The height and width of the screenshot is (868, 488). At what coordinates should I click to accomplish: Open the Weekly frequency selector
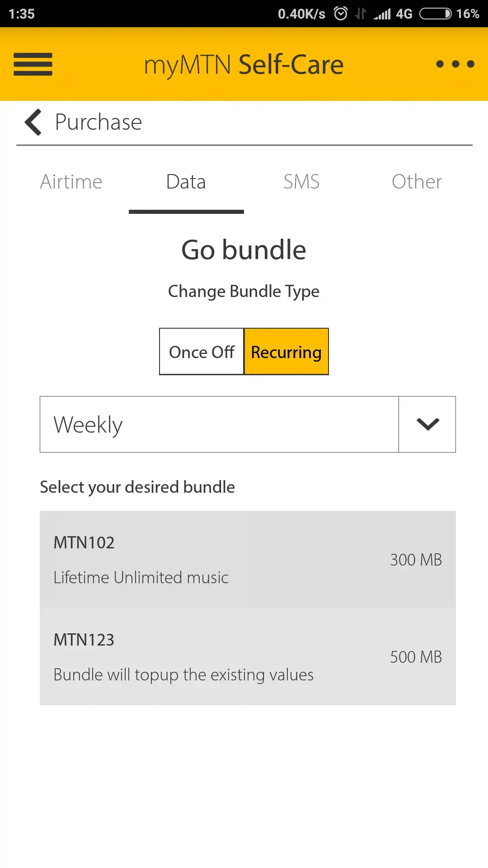point(219,424)
